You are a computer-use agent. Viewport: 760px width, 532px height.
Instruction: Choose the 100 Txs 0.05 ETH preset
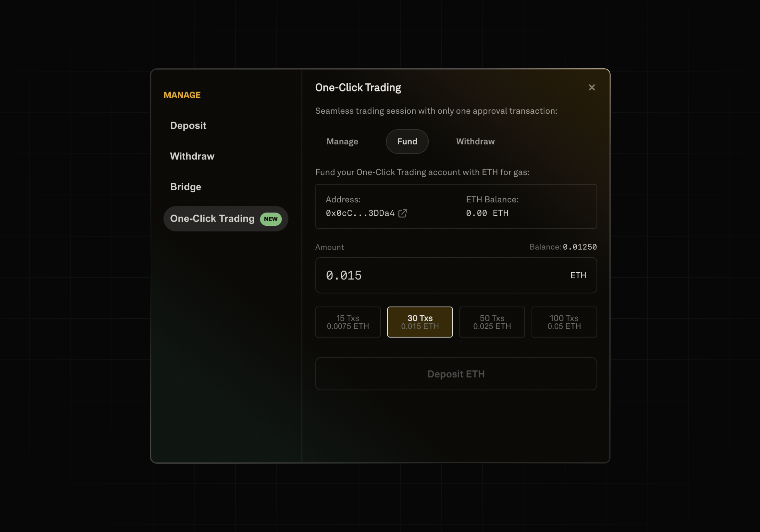tap(564, 322)
